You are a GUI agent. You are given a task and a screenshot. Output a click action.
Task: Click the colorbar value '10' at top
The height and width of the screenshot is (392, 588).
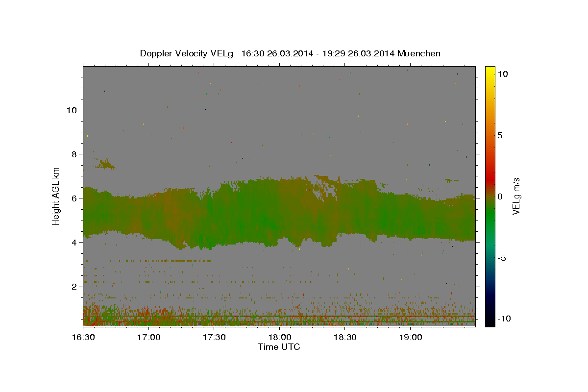click(502, 74)
